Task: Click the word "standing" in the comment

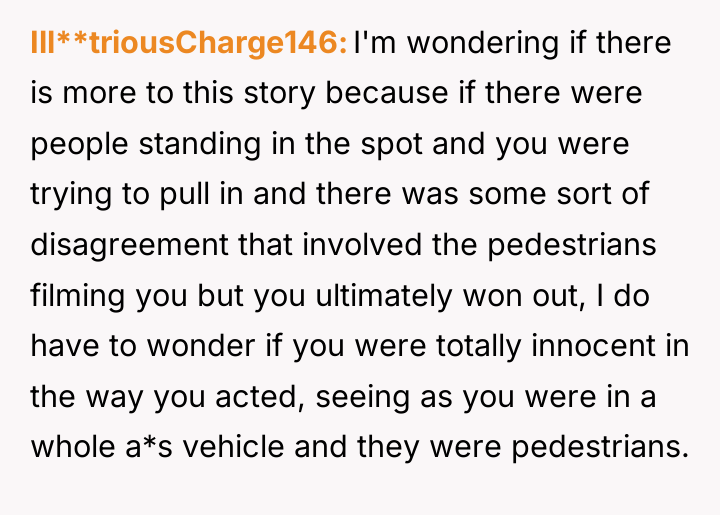Action: 200,144
